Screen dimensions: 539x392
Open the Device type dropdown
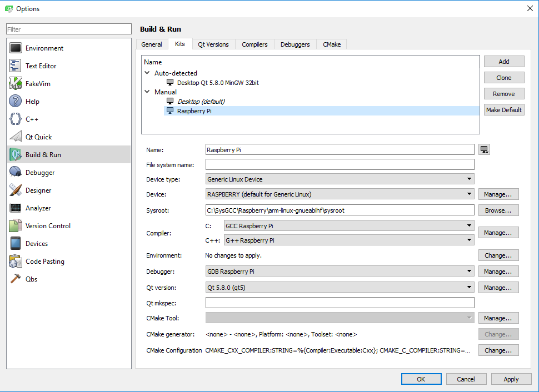click(x=340, y=179)
